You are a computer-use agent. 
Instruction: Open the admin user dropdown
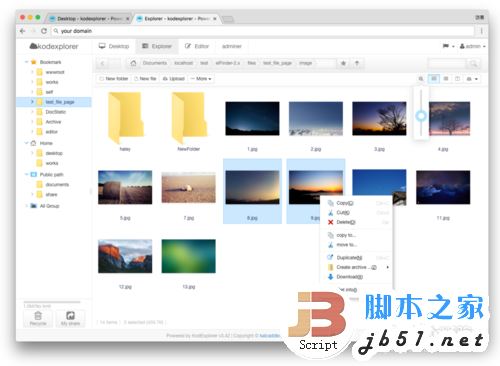click(473, 46)
